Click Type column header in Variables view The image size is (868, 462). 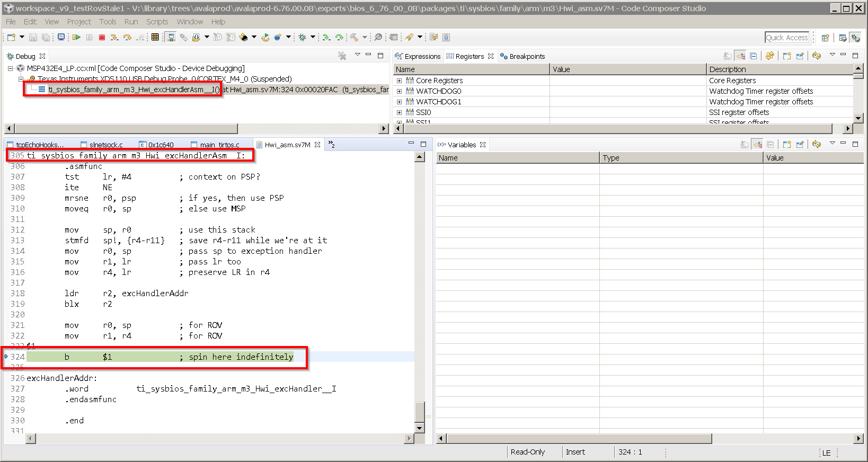[x=681, y=158]
